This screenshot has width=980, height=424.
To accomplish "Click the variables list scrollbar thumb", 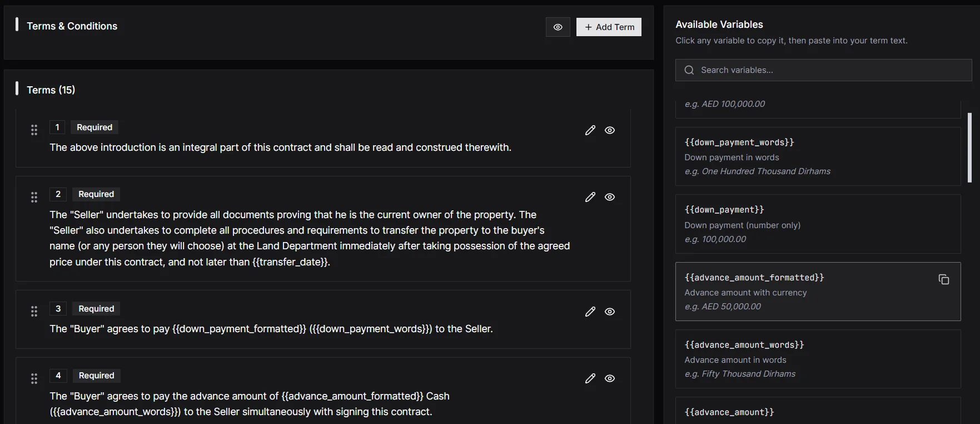I will (x=969, y=147).
